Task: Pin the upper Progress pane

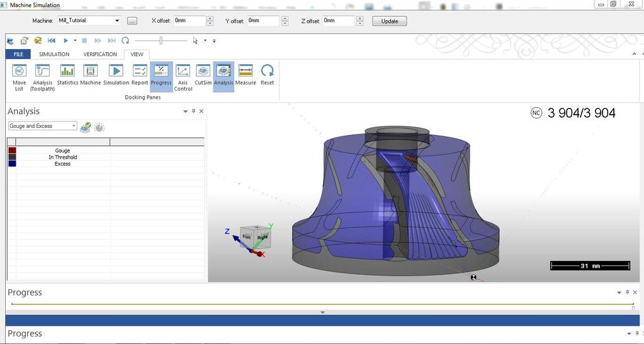Action: coord(627,292)
